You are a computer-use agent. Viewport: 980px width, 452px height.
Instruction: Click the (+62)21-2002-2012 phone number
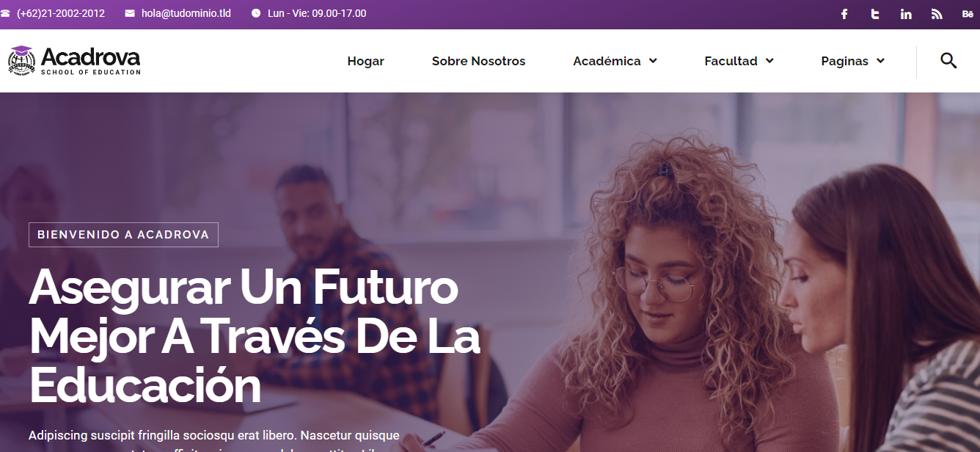point(61,13)
